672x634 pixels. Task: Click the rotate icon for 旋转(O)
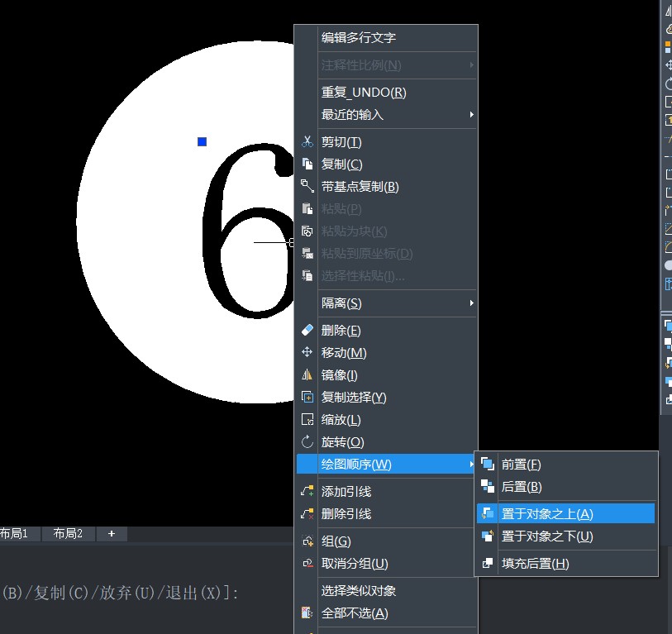(307, 442)
